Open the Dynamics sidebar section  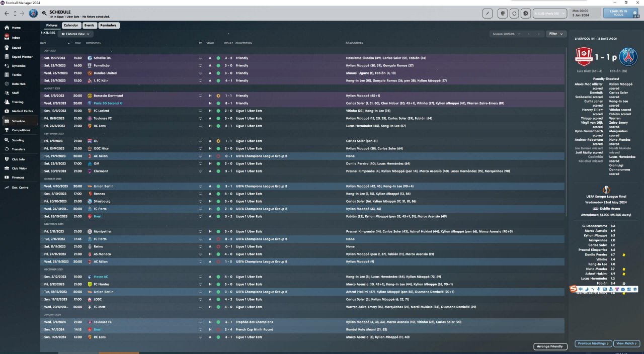pyautogui.click(x=18, y=66)
